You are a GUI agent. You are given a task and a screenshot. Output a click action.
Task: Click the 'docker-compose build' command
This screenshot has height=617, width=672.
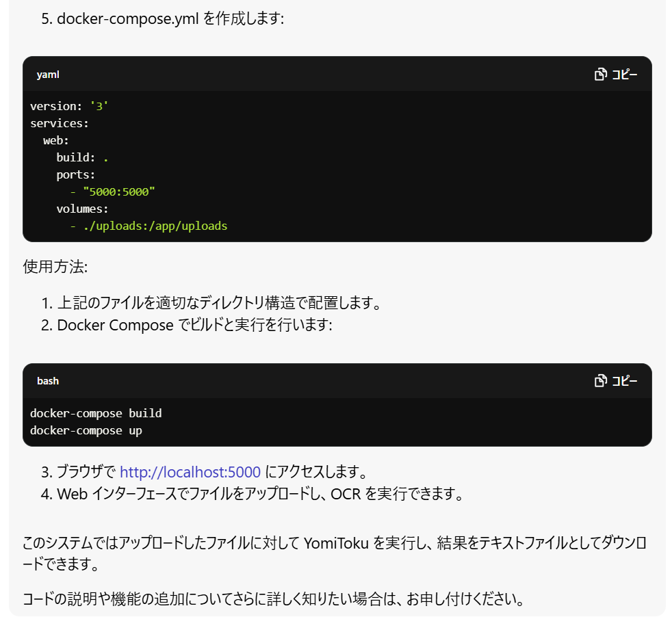(x=96, y=413)
